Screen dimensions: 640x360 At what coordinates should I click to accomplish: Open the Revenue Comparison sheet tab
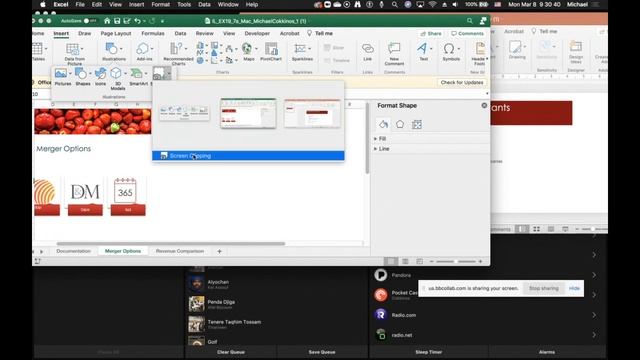pos(180,251)
